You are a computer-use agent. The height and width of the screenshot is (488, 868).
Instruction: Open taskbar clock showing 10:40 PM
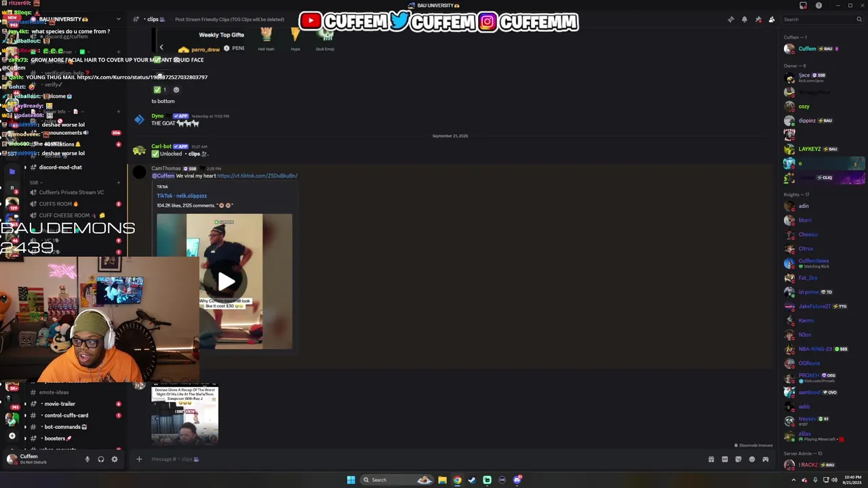pyautogui.click(x=852, y=480)
